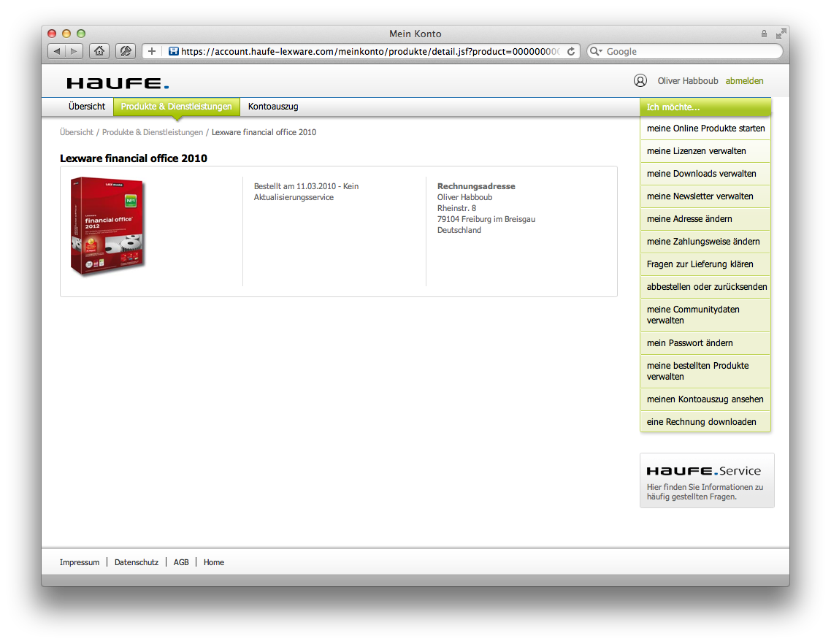The width and height of the screenshot is (831, 644).
Task: Go to the Home footer link
Action: click(213, 562)
